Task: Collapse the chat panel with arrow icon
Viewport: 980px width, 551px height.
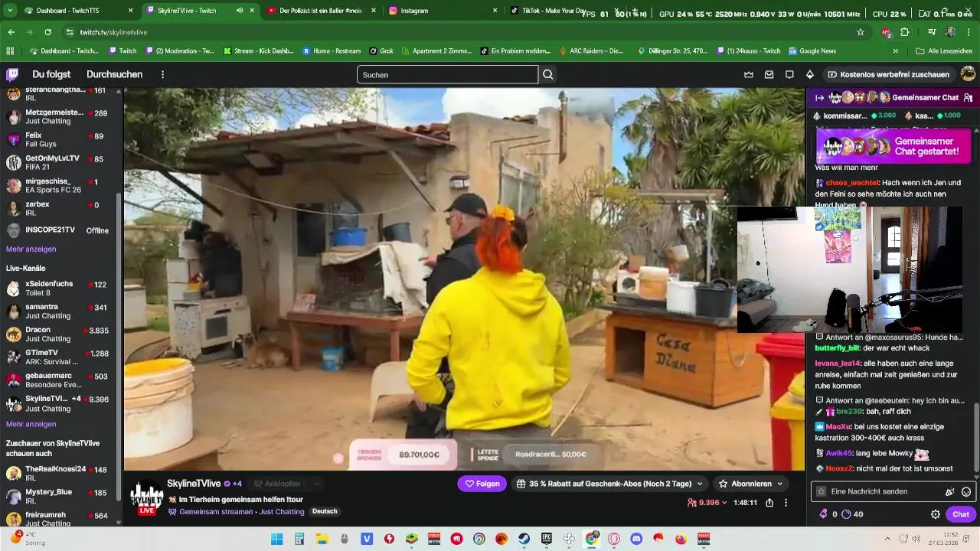Action: (819, 97)
